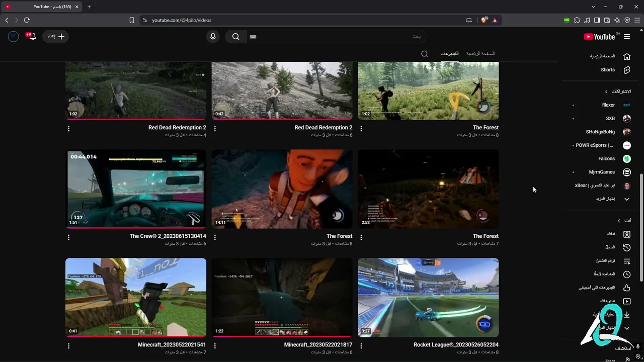Play the 2:52 The Forest thumbnail

pyautogui.click(x=428, y=189)
